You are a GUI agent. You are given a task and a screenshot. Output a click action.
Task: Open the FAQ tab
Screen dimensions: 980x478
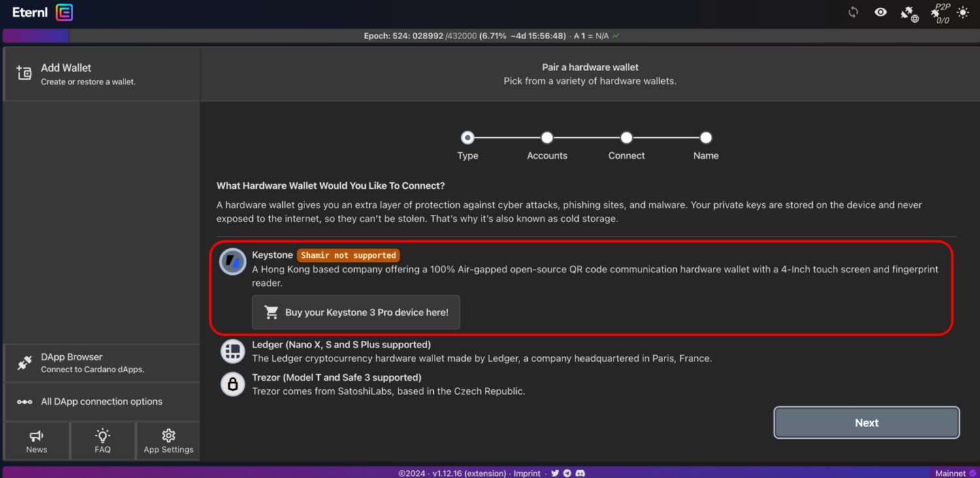[103, 441]
